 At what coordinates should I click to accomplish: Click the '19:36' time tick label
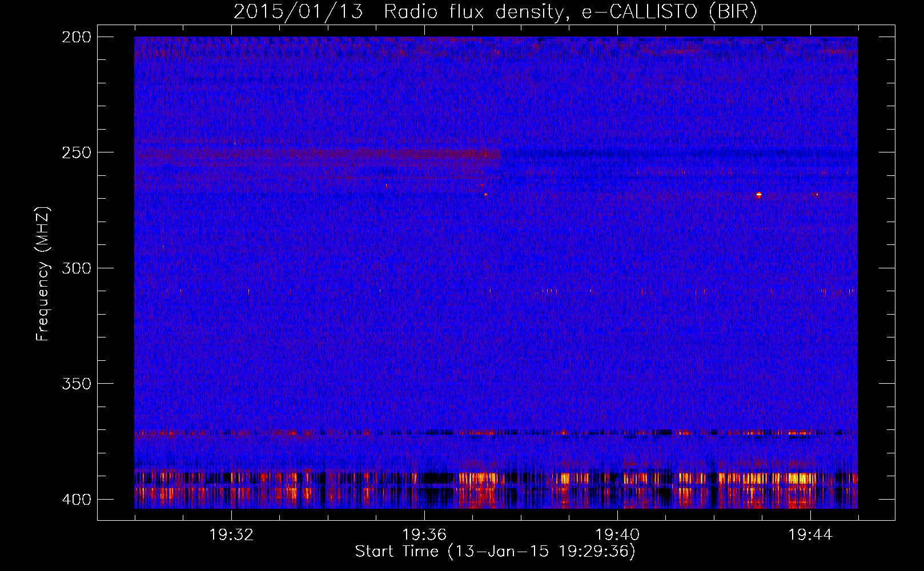pyautogui.click(x=424, y=535)
